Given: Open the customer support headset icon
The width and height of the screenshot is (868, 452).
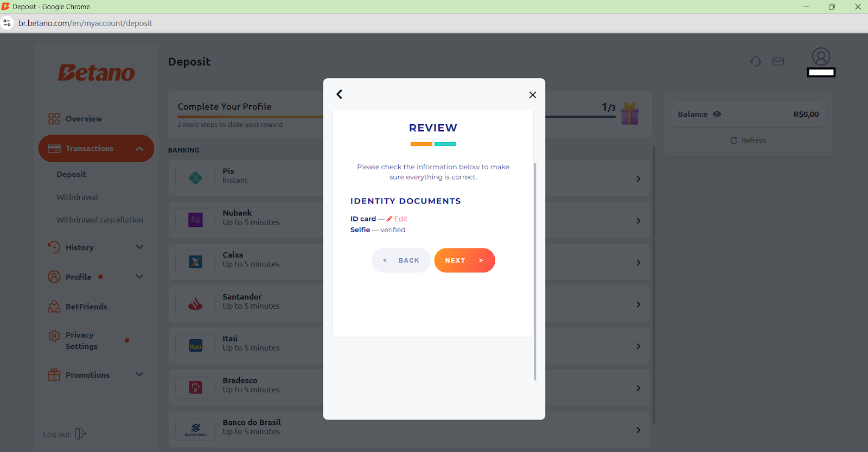Looking at the screenshot, I should [756, 62].
